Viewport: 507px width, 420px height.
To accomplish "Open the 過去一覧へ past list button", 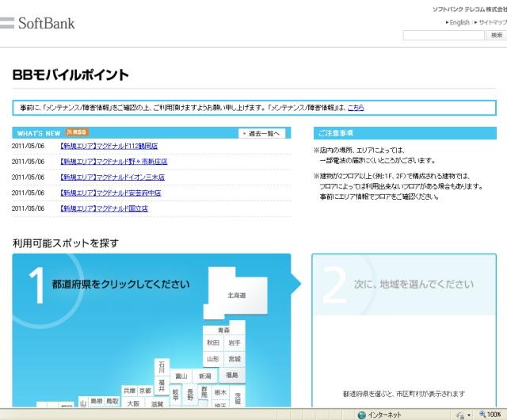I will [x=262, y=133].
